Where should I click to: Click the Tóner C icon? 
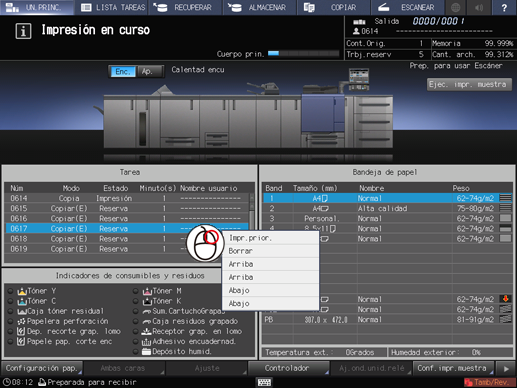coord(22,301)
